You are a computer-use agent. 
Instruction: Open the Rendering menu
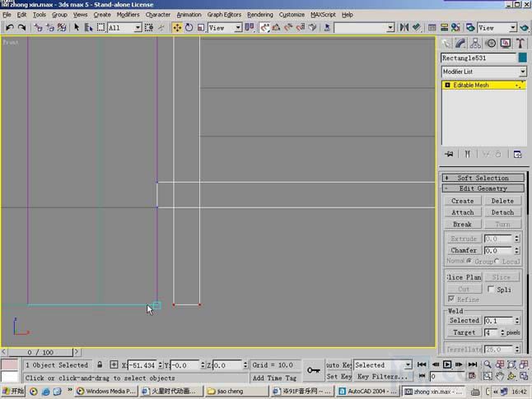pos(260,15)
